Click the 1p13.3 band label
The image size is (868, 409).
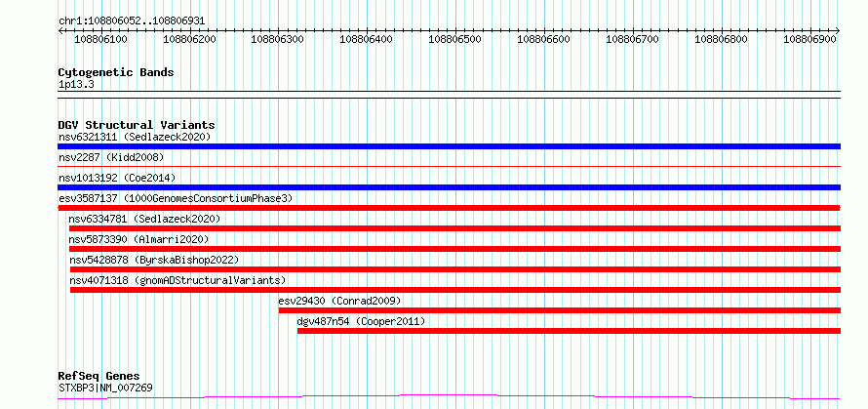[x=76, y=85]
